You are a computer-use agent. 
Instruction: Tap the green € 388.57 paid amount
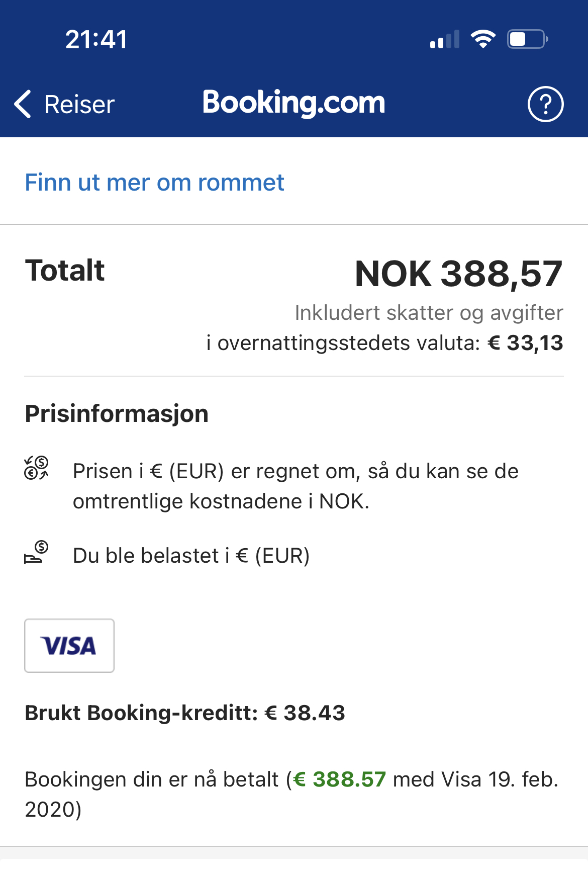point(340,779)
